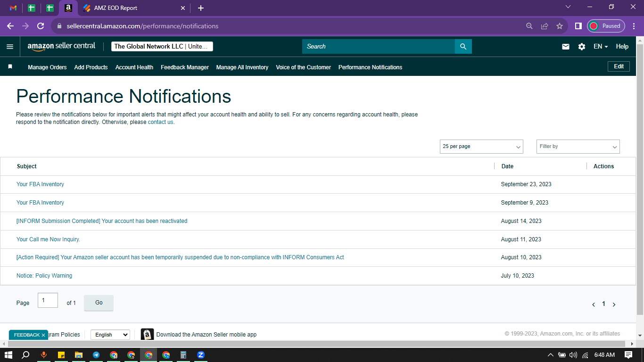
Task: Open the Filter by dropdown
Action: (x=578, y=147)
